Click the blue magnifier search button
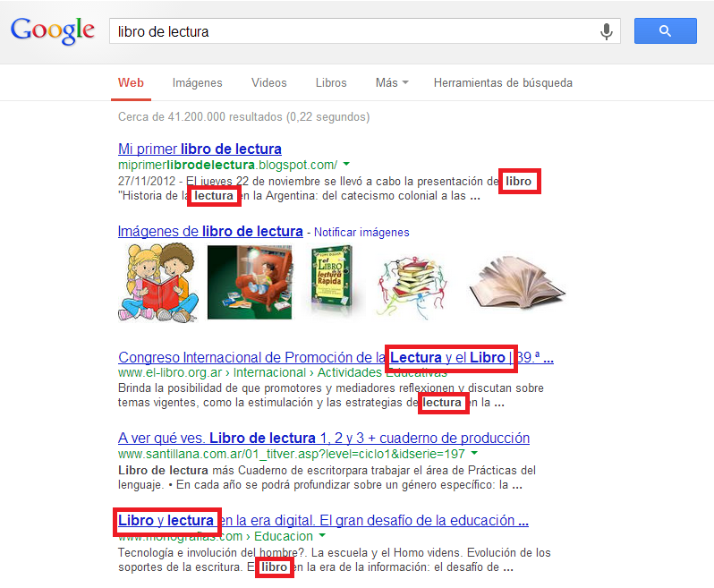This screenshot has height=588, width=714. pyautogui.click(x=666, y=31)
